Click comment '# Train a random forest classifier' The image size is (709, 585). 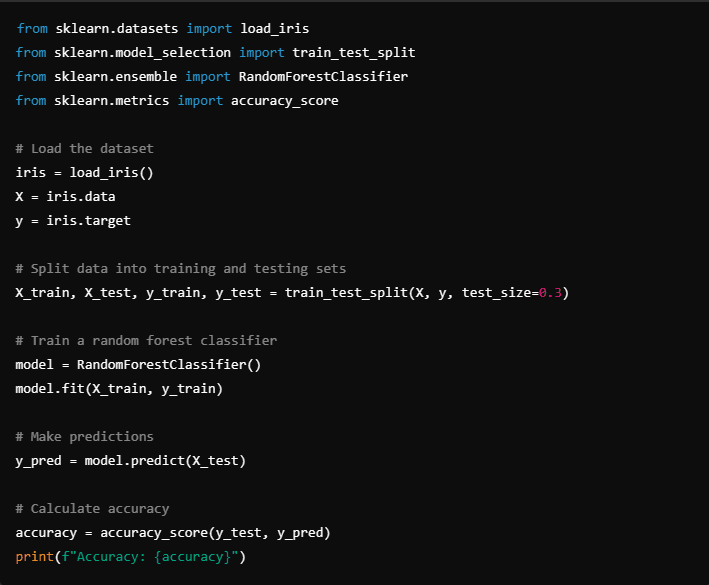(x=146, y=340)
